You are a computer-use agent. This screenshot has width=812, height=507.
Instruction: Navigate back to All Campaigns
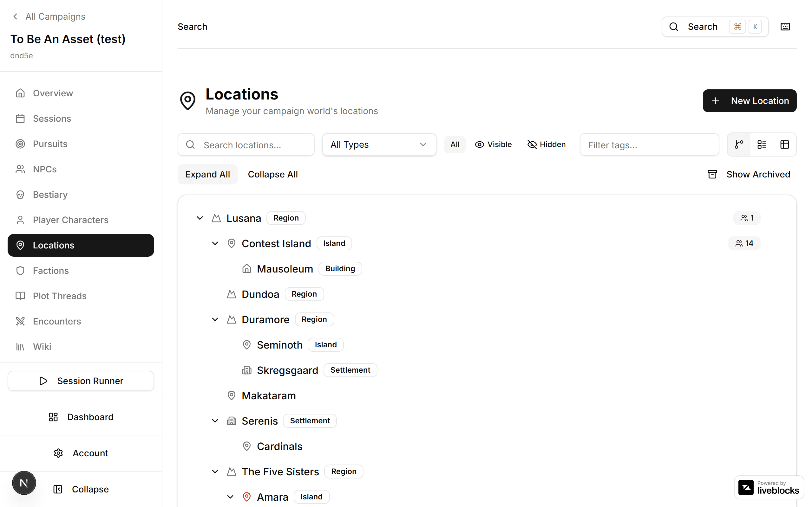pyautogui.click(x=49, y=16)
